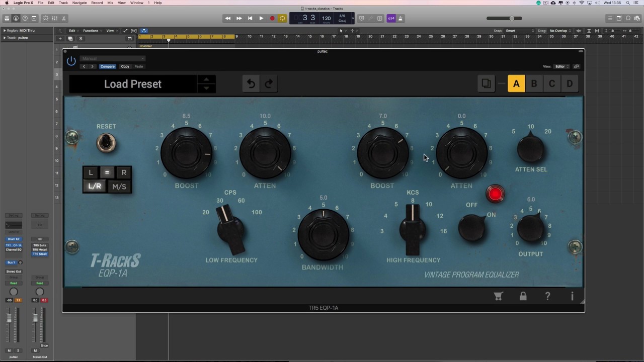Open the Toolbar toggle icon
Screen dimensions: 644x362
(34, 19)
